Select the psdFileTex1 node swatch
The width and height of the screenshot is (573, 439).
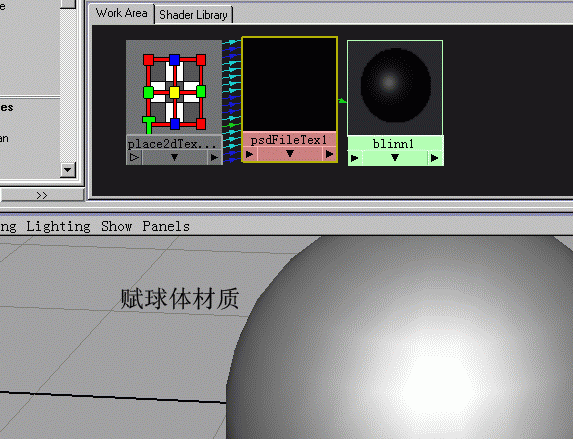(x=289, y=84)
